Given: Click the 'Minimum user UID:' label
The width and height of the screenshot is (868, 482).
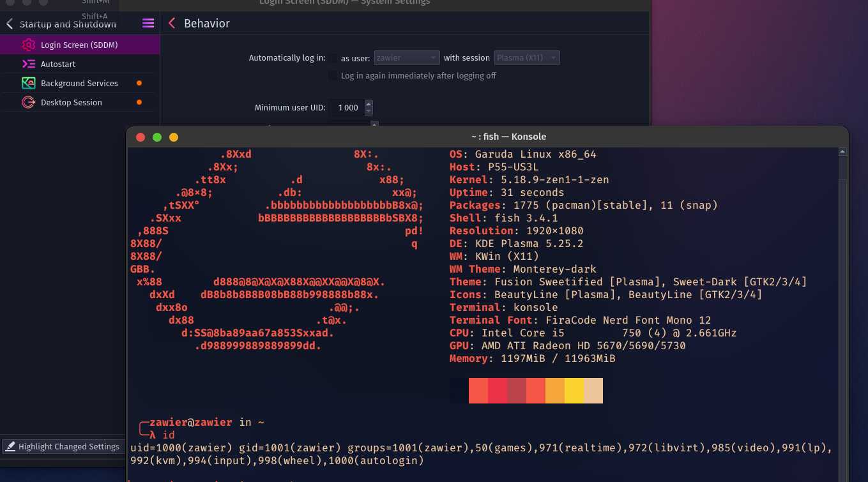Looking at the screenshot, I should 290,108.
